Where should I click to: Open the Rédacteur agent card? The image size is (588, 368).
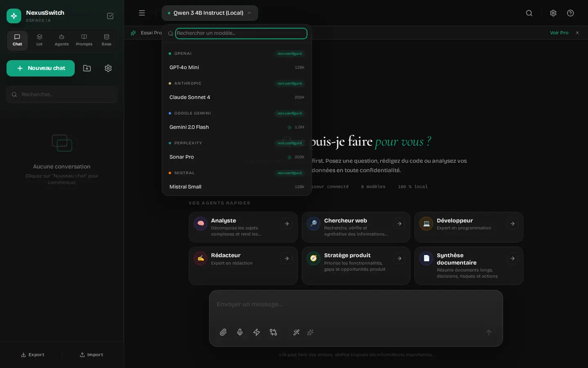(243, 266)
